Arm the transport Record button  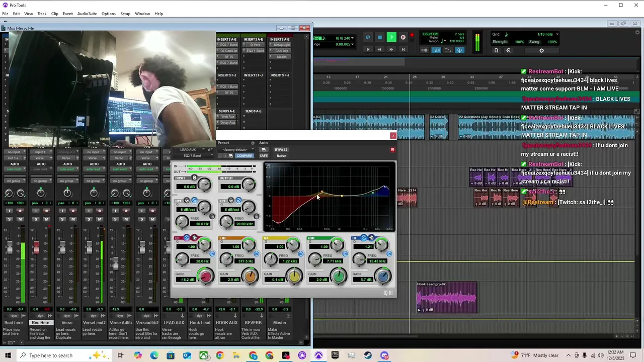tap(403, 37)
